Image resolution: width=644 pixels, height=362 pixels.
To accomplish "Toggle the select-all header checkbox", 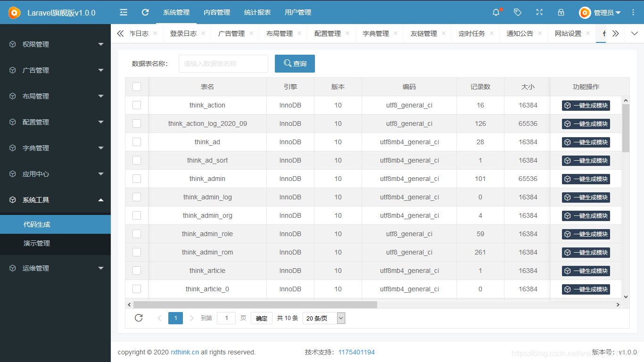I will [x=137, y=87].
